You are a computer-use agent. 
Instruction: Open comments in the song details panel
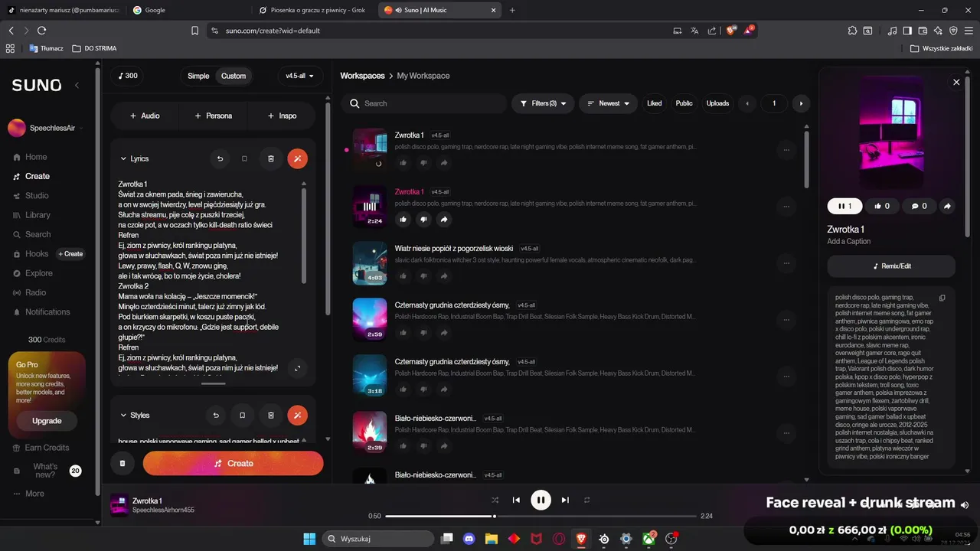pos(919,206)
